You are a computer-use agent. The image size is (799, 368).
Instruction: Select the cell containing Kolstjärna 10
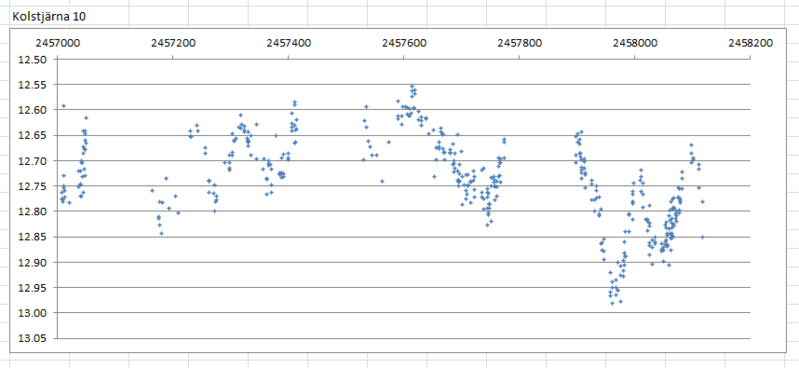click(x=49, y=16)
